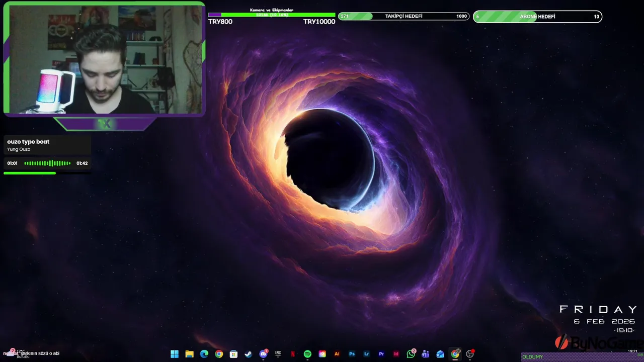Click the Abone Hedefi progress bar
This screenshot has width=644, height=362.
[x=537, y=17]
